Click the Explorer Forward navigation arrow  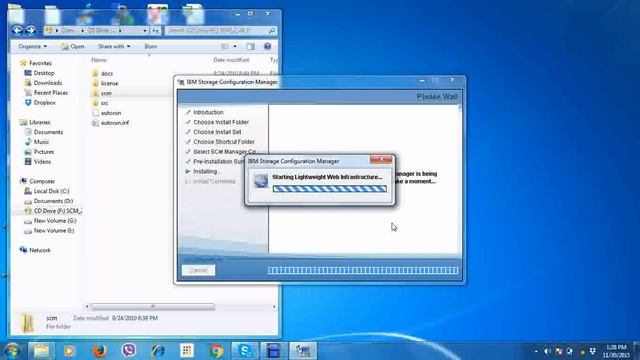[31, 30]
